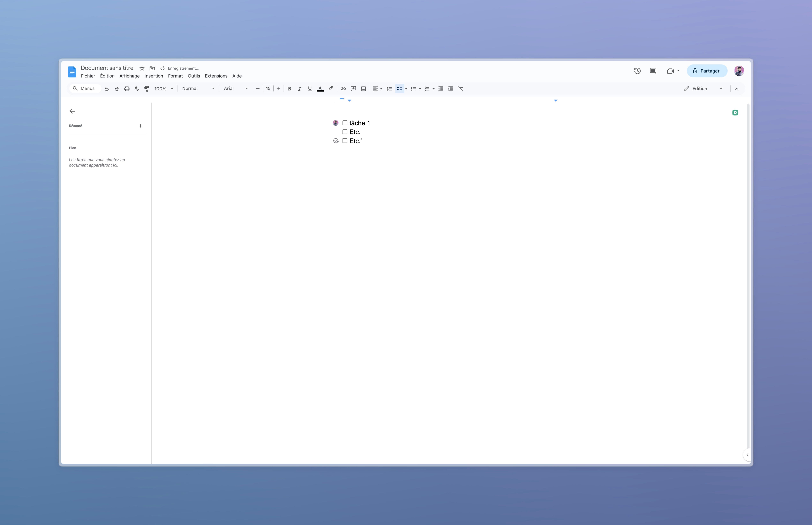Open the Aide menu
Viewport: 812px width, 525px height.
(237, 76)
